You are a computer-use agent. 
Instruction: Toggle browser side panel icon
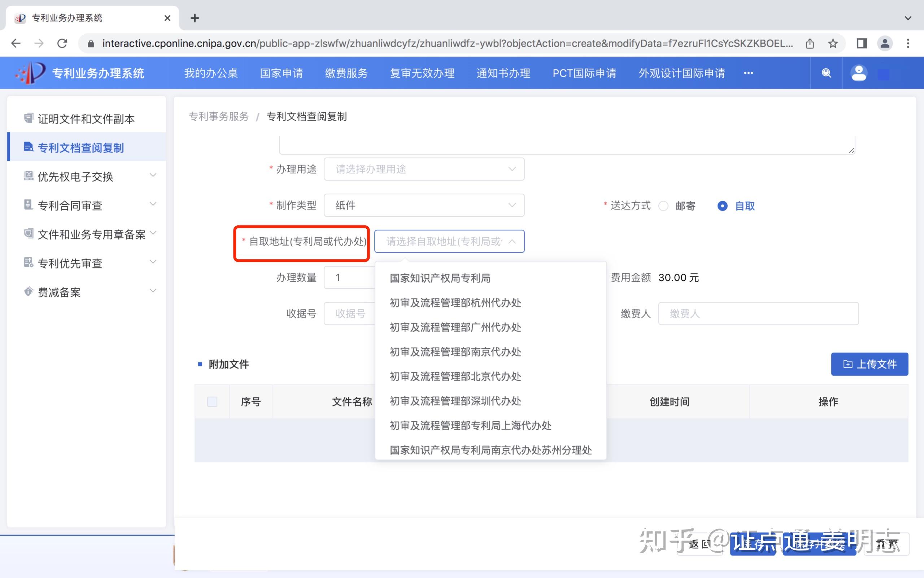tap(862, 43)
